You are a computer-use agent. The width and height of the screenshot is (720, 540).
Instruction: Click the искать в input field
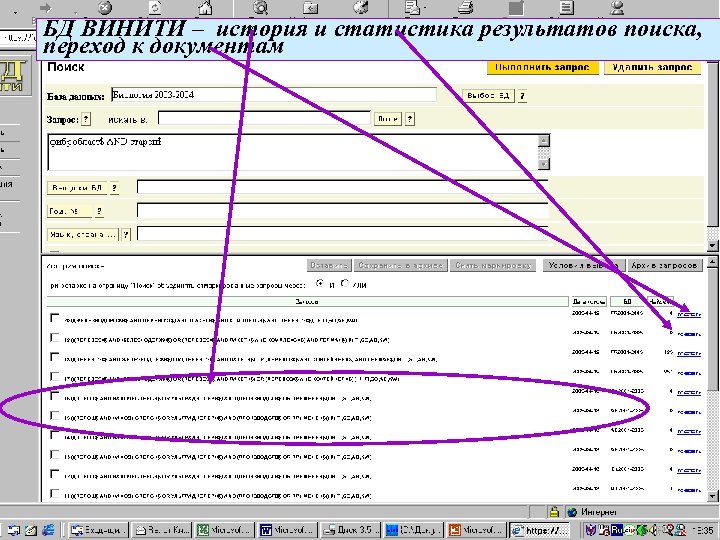264,118
